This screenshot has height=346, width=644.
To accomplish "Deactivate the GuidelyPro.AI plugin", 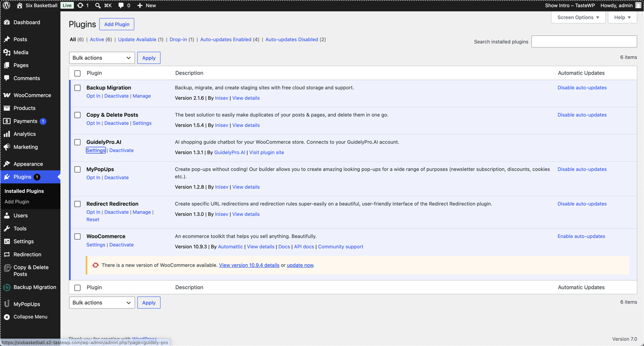I will pos(121,150).
